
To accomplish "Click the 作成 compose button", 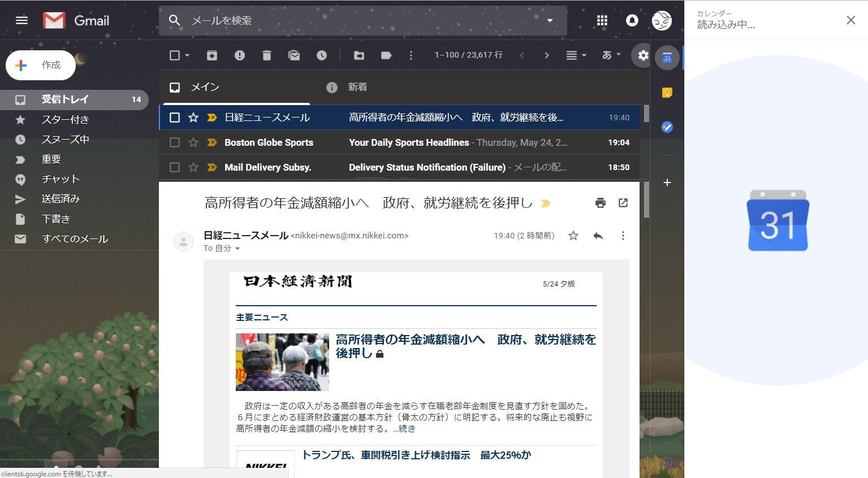I will [x=41, y=65].
